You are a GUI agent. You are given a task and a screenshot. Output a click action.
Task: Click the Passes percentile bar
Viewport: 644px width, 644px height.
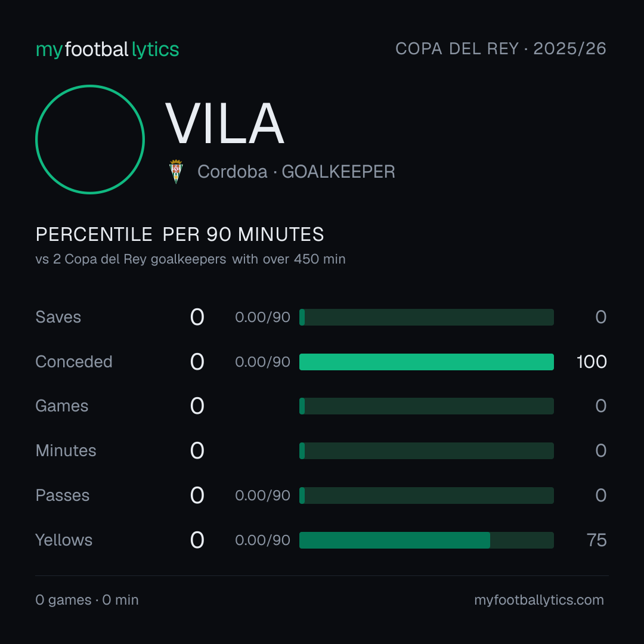point(426,496)
